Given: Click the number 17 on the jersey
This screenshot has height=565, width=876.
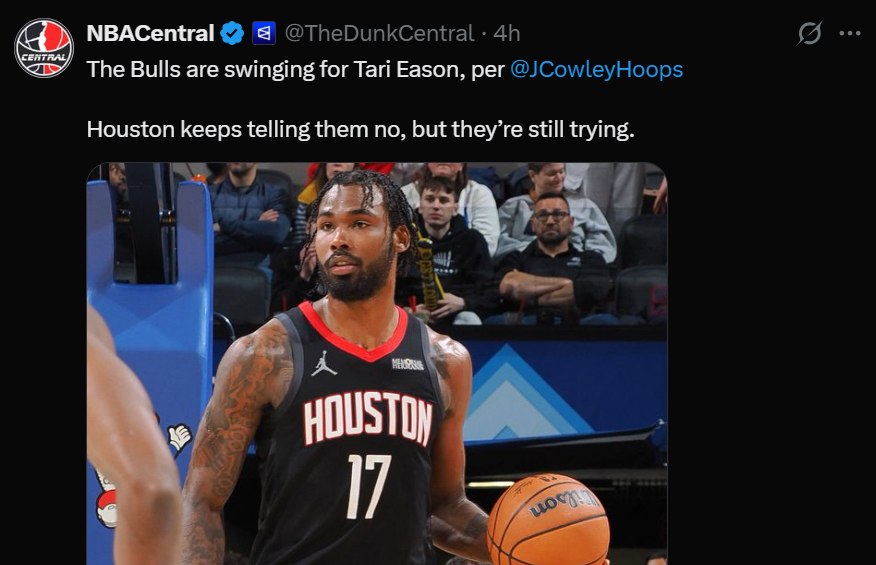Looking at the screenshot, I should click(369, 486).
